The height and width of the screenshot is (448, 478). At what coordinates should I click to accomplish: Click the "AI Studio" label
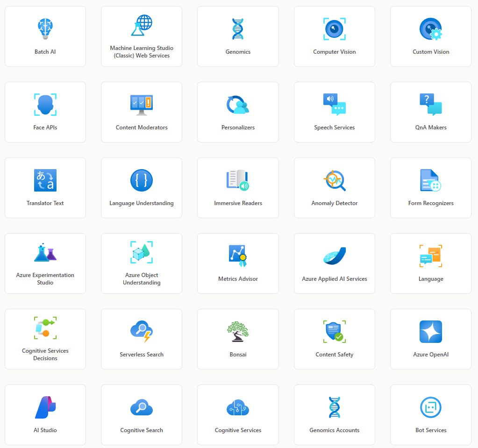point(45,430)
